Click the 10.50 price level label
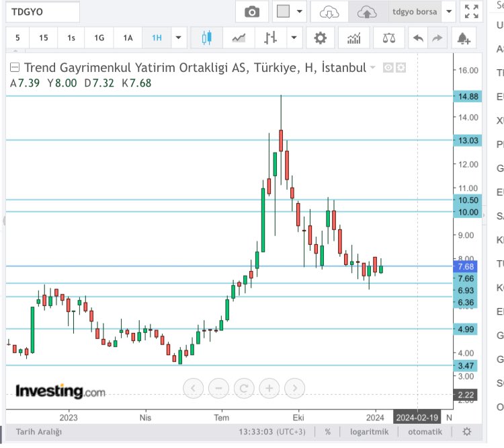 click(x=468, y=200)
